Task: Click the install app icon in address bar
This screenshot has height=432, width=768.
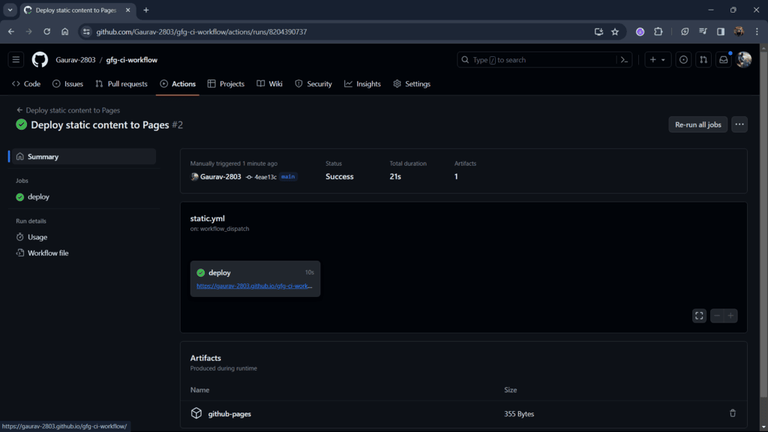Action: 599,32
